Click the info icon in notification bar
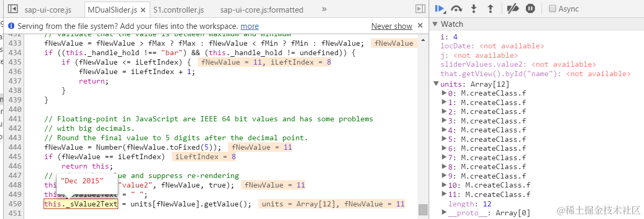This screenshot has height=219, width=644. [11, 26]
